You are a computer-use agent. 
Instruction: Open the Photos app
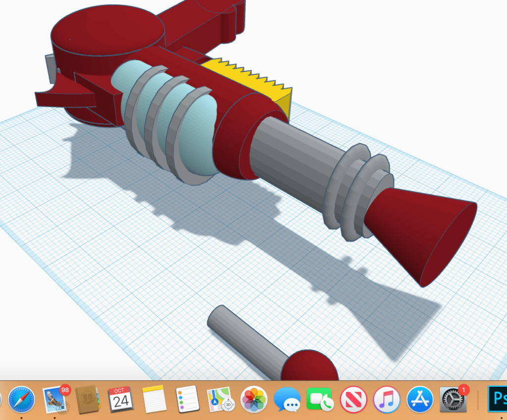pyautogui.click(x=254, y=399)
